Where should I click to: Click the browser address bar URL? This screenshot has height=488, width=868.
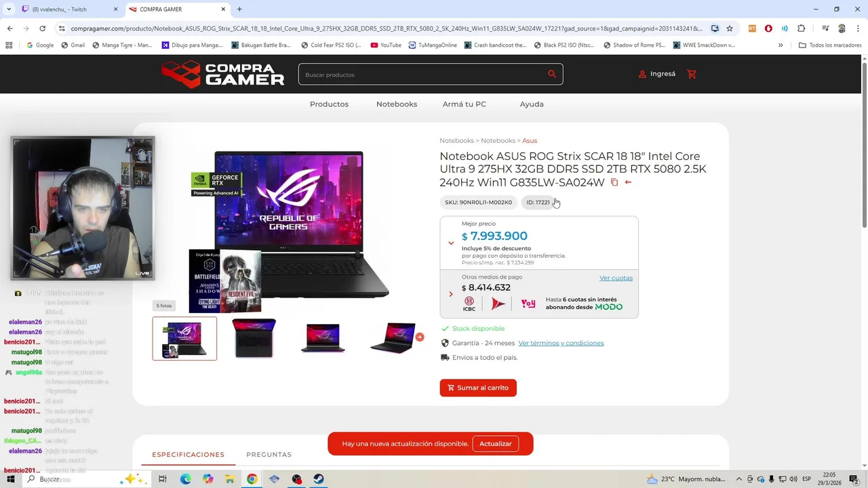(387, 28)
